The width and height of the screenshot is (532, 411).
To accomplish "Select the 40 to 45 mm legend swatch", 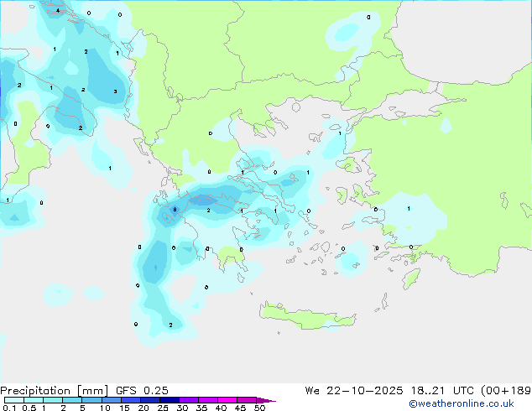I will pyautogui.click(x=227, y=400).
